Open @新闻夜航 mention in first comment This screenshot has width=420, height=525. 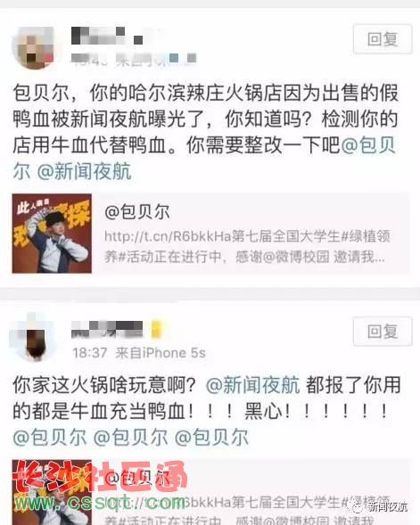[x=84, y=171]
